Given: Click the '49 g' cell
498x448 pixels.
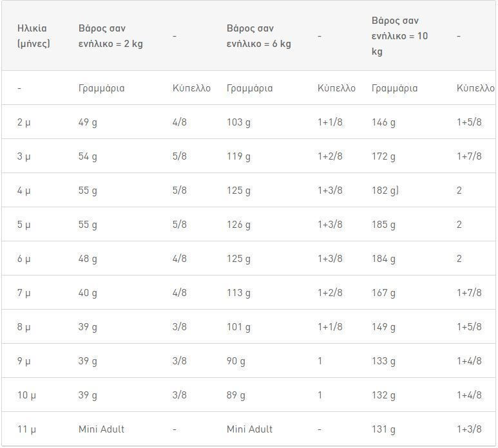Looking at the screenshot, I should pyautogui.click(x=88, y=122).
